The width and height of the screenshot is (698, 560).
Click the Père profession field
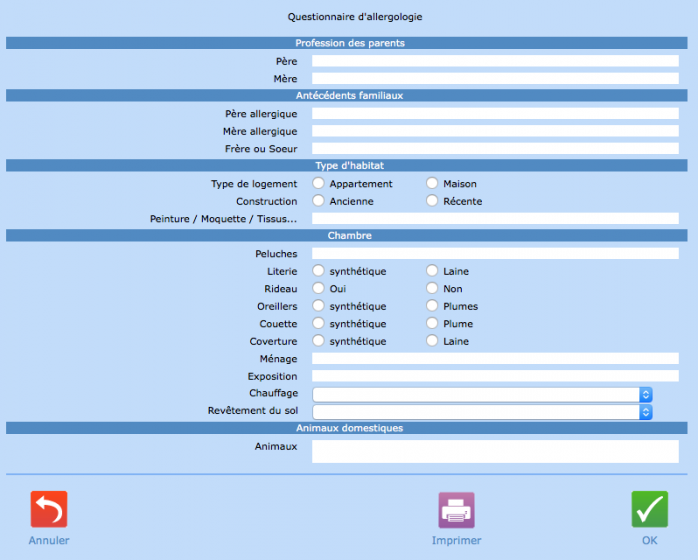[x=495, y=61]
